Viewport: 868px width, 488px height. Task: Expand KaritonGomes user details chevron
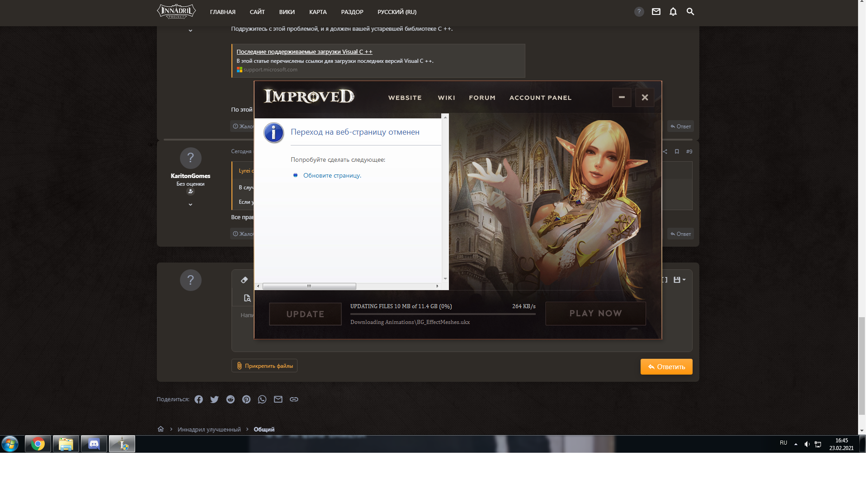pyautogui.click(x=190, y=205)
